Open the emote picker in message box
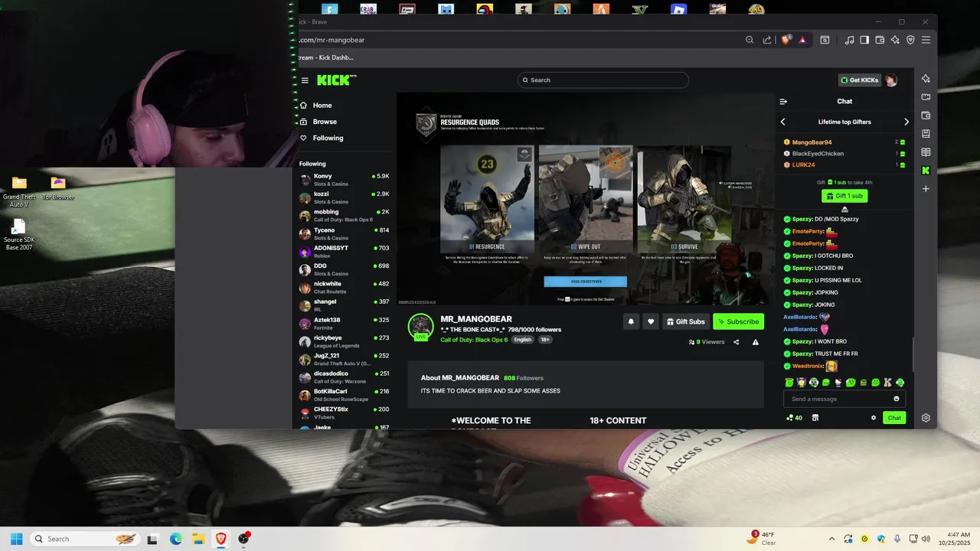980x551 pixels. 897,399
